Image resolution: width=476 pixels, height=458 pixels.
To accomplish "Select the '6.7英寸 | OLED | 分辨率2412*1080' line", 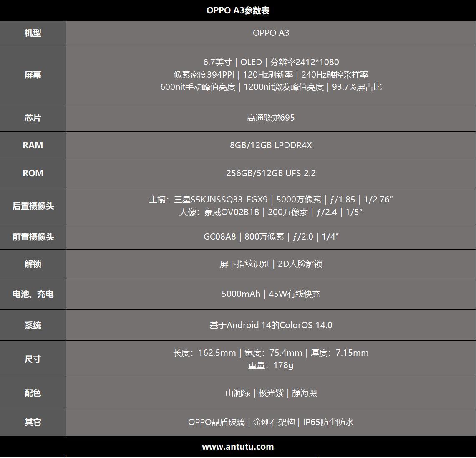I will pyautogui.click(x=271, y=62).
